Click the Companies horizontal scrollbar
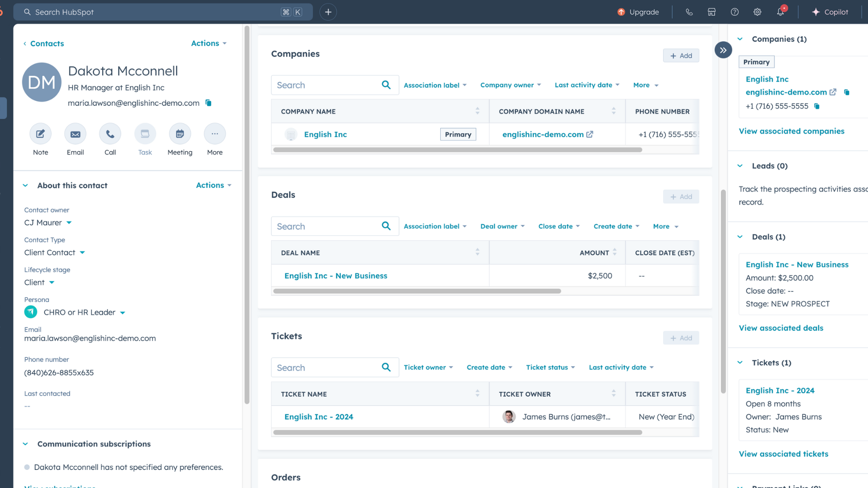Viewport: 868px width, 488px height. click(x=458, y=150)
